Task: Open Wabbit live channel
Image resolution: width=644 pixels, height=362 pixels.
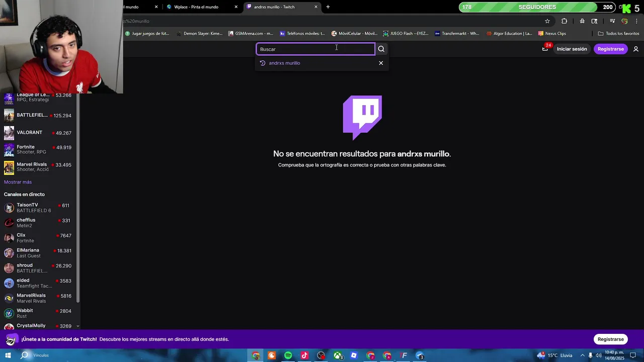Action: click(x=38, y=313)
